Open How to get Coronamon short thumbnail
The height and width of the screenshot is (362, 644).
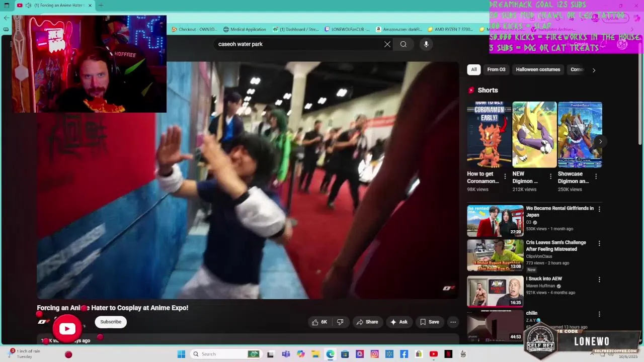coord(489,135)
